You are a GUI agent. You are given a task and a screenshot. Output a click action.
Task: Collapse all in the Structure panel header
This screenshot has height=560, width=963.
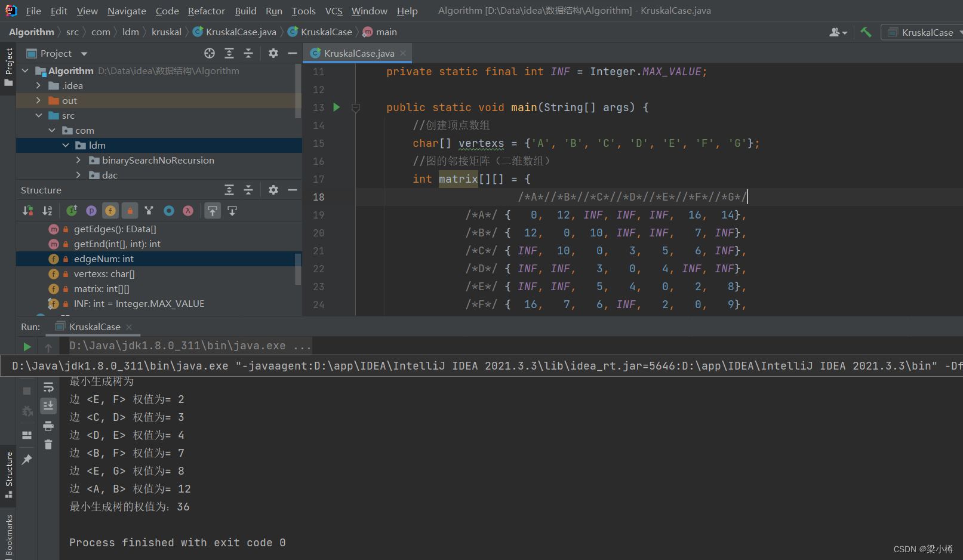tap(248, 190)
